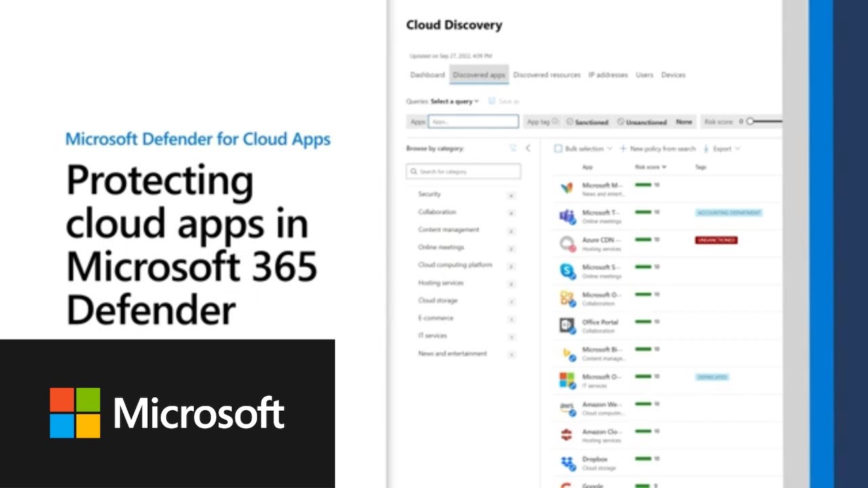
Task: Click the Risk score slider handle
Action: (x=749, y=121)
